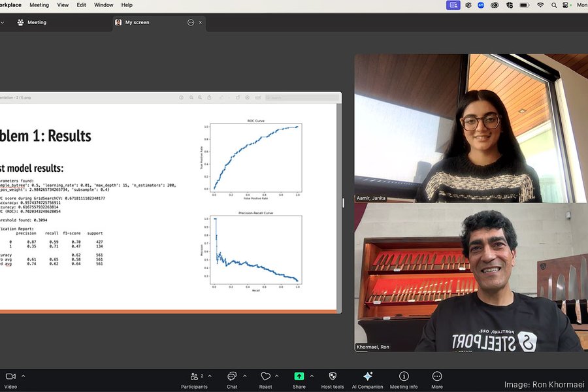588x392 pixels.
Task: Click the 'Khormaei, Ron' name label
Action: tap(373, 347)
